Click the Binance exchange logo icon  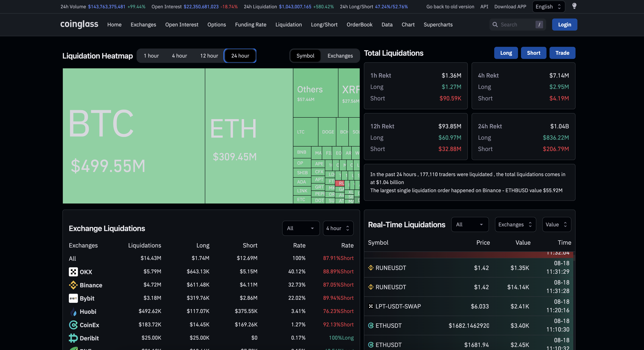coord(73,285)
